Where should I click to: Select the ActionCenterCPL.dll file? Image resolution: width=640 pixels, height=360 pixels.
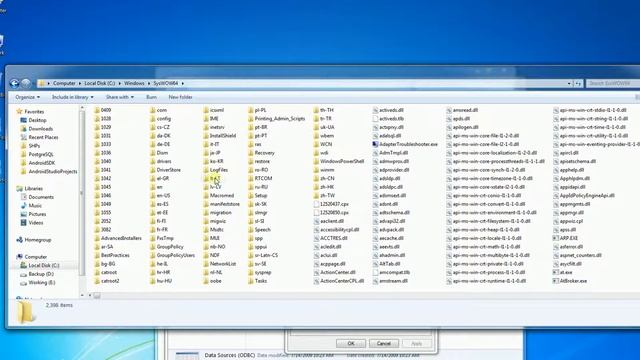coord(342,281)
